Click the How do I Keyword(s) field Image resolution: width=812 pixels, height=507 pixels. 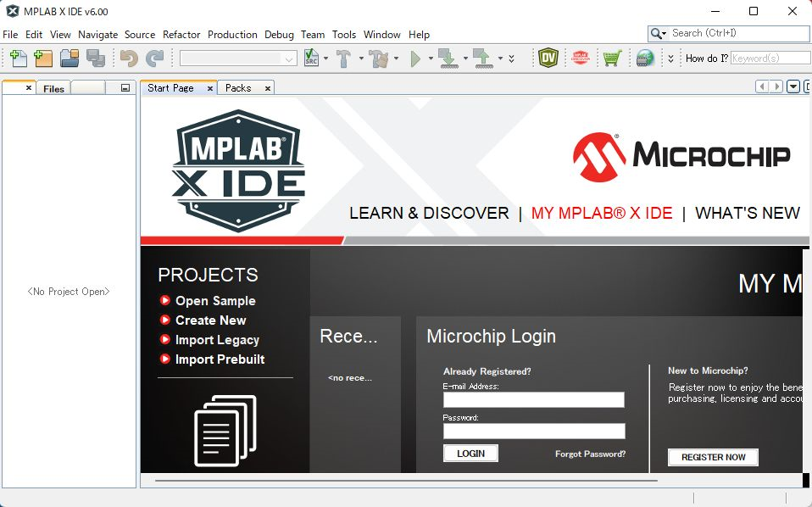coord(770,58)
